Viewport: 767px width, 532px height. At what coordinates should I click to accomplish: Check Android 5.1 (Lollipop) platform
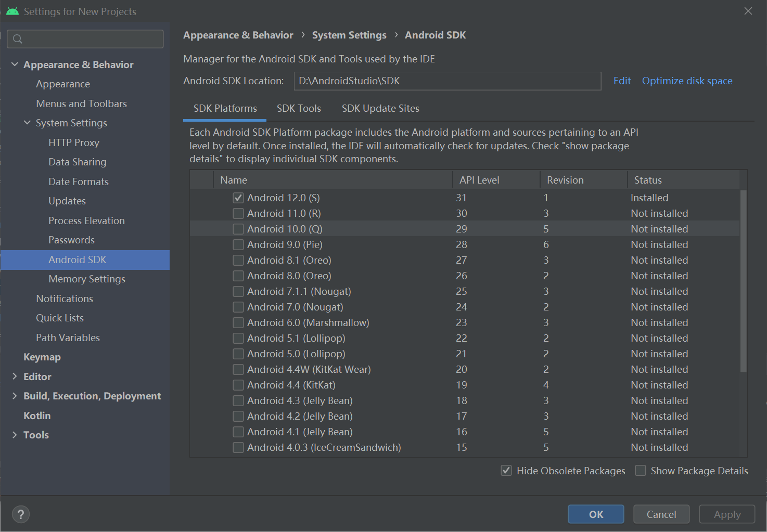tap(238, 338)
